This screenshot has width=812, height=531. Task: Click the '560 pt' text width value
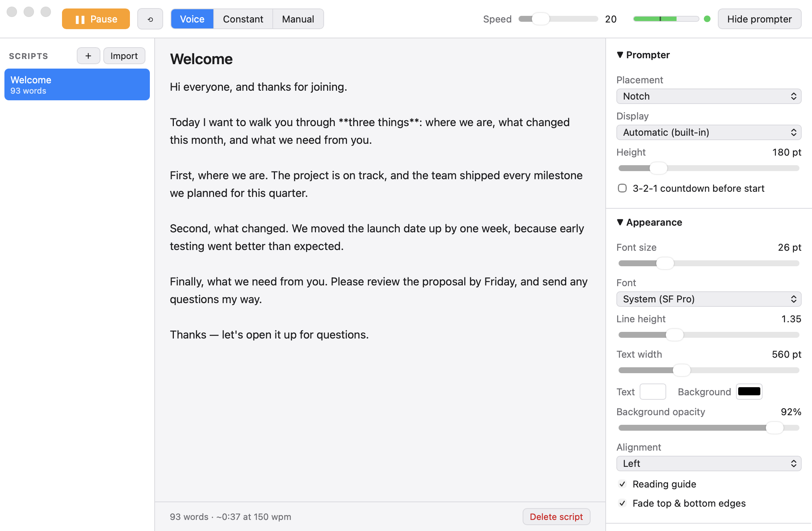click(787, 354)
